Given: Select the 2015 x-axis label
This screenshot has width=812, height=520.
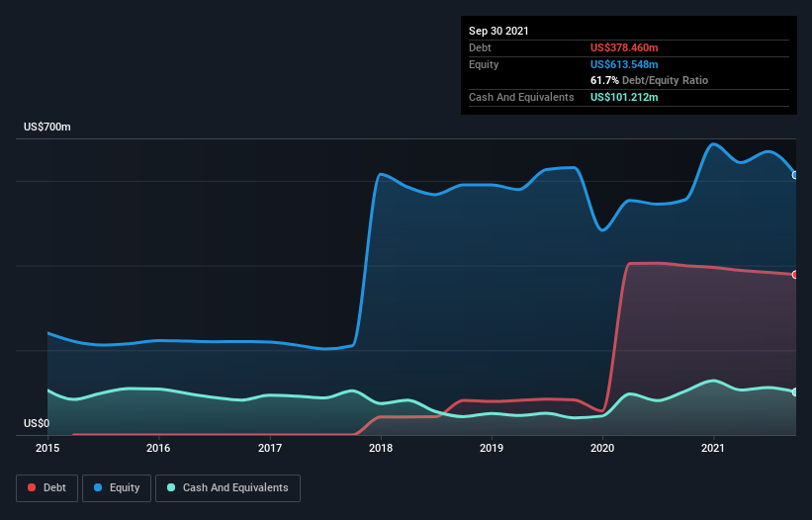Looking at the screenshot, I should click(x=47, y=448).
